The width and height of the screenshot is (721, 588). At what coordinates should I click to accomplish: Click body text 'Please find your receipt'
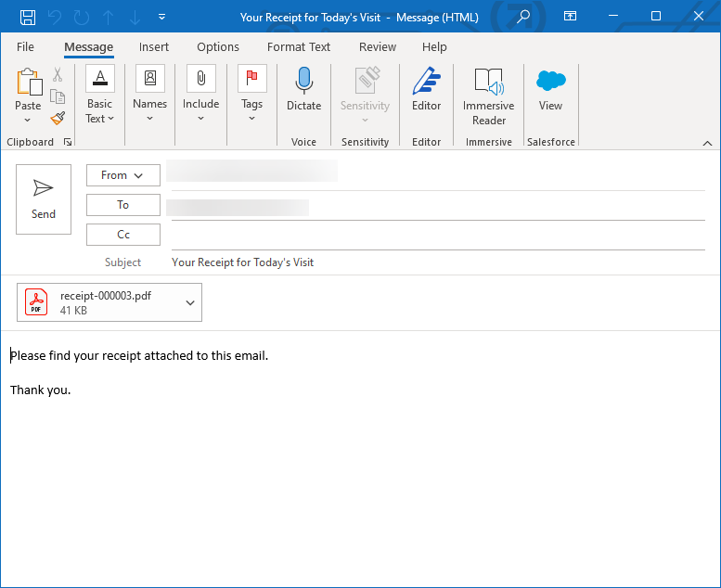coord(76,356)
